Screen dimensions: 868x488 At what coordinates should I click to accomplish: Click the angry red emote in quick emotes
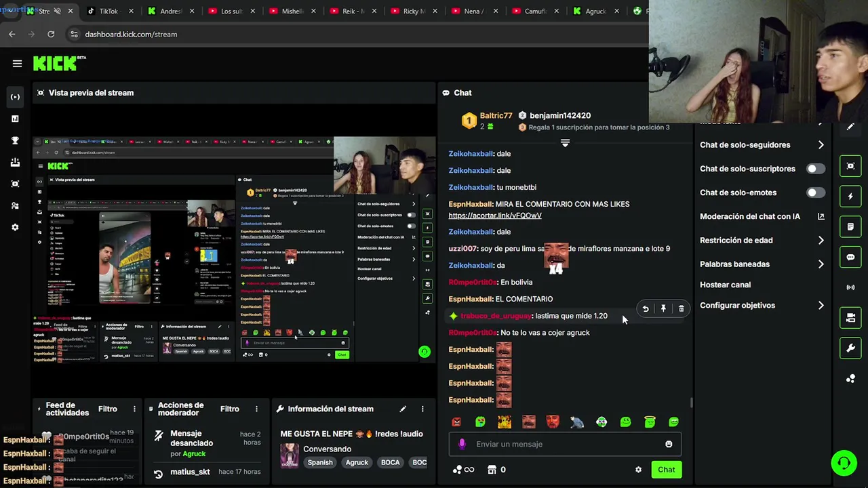pos(456,422)
